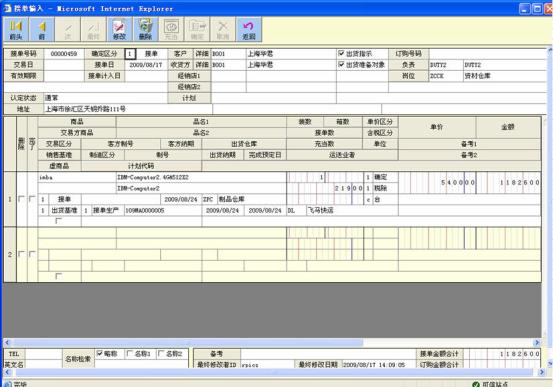Click the 返回 return arrow icon
This screenshot has height=387, width=553.
(249, 29)
